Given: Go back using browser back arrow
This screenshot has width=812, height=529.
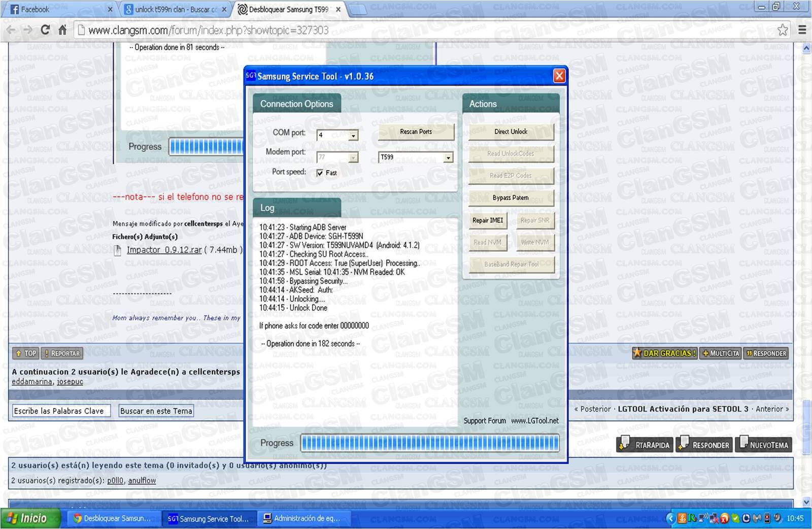Looking at the screenshot, I should pyautogui.click(x=11, y=30).
